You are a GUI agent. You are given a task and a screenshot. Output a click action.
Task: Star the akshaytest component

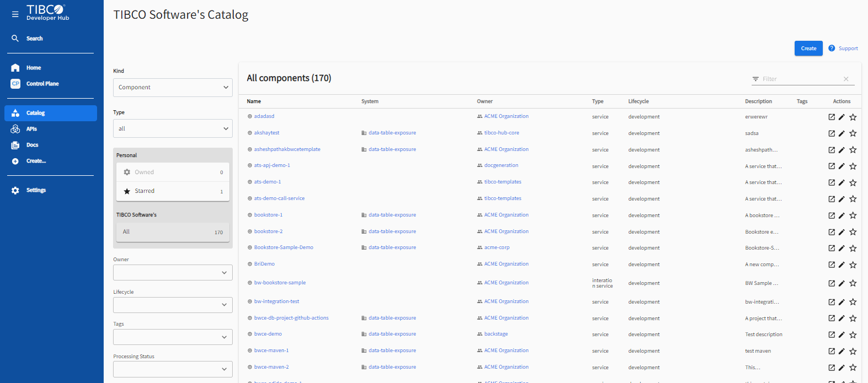(853, 133)
